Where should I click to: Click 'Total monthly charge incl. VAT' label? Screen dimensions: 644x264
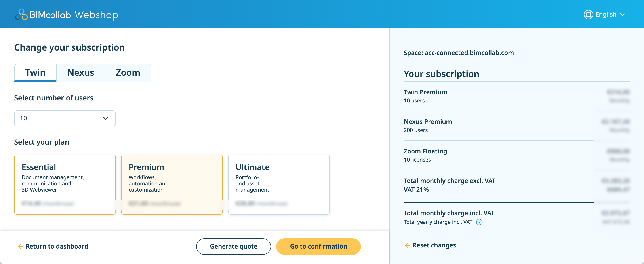(449, 213)
